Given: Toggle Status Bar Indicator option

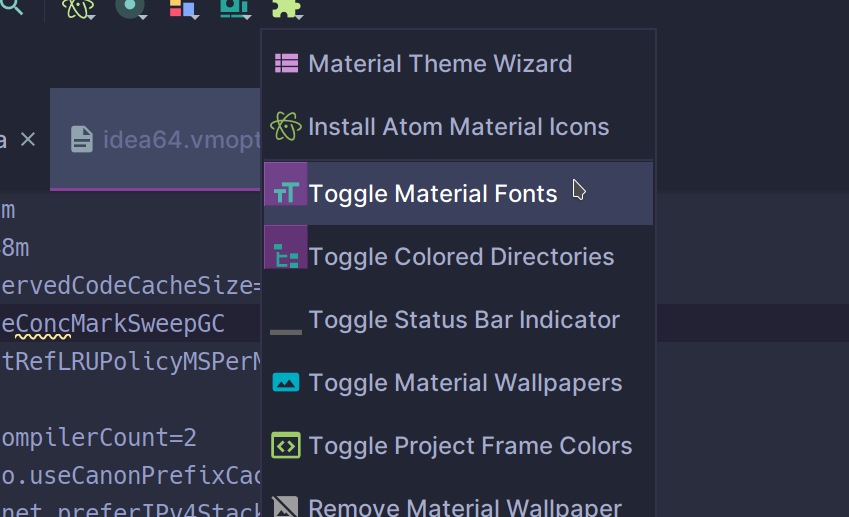Looking at the screenshot, I should [x=458, y=319].
